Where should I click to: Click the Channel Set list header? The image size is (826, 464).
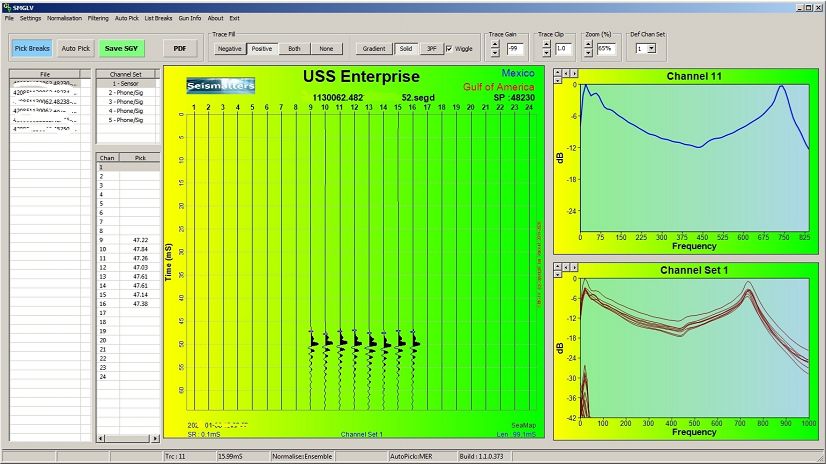(x=126, y=74)
